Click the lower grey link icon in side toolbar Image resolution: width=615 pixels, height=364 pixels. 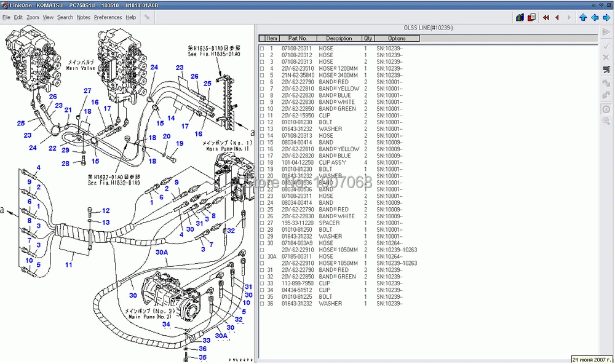[x=606, y=95]
